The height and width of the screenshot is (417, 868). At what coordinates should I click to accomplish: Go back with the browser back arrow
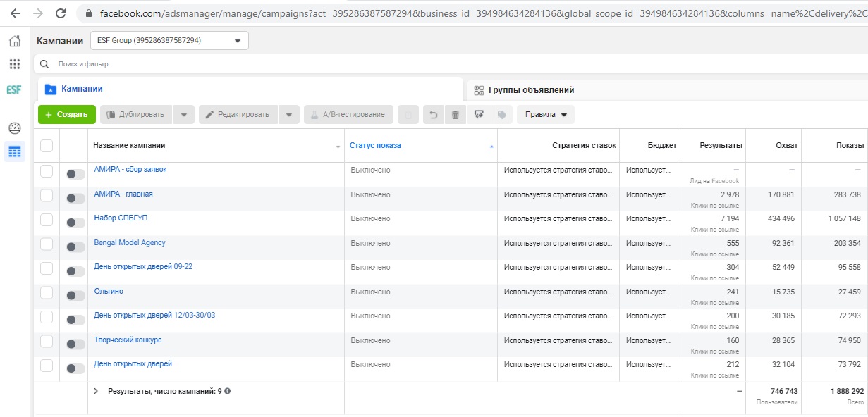tap(15, 13)
